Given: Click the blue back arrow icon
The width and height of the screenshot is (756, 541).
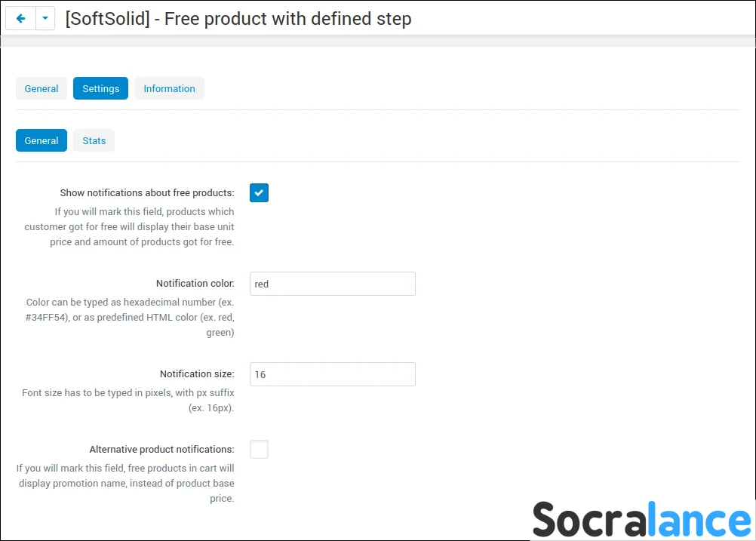Looking at the screenshot, I should click(20, 18).
